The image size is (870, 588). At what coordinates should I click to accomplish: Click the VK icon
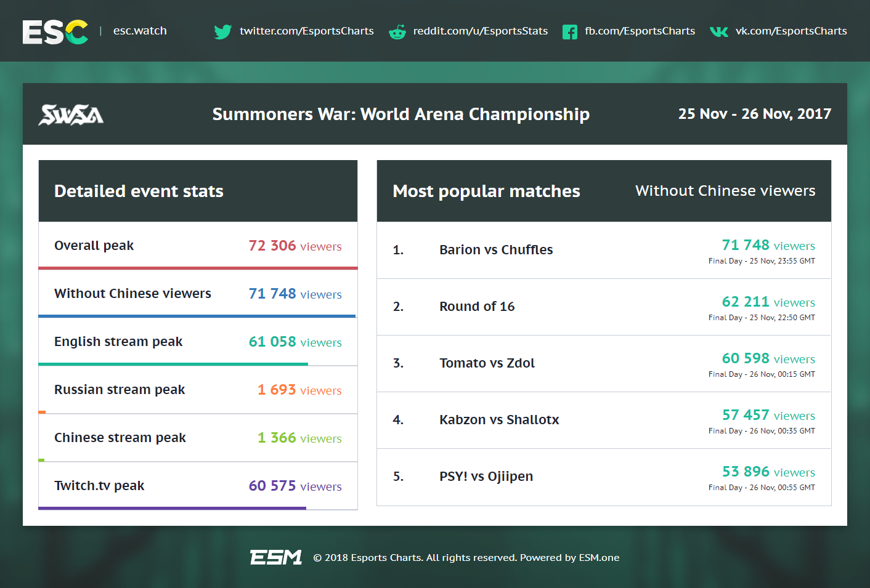pyautogui.click(x=719, y=31)
